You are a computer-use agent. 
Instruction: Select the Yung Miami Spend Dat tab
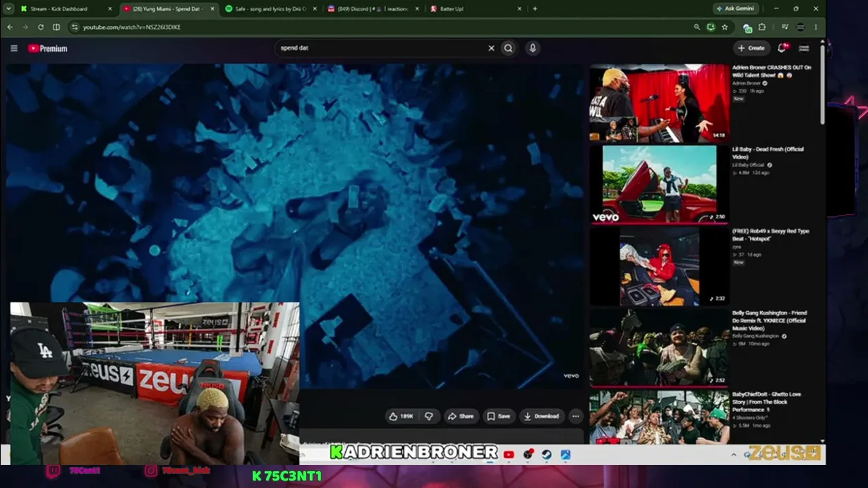[169, 9]
